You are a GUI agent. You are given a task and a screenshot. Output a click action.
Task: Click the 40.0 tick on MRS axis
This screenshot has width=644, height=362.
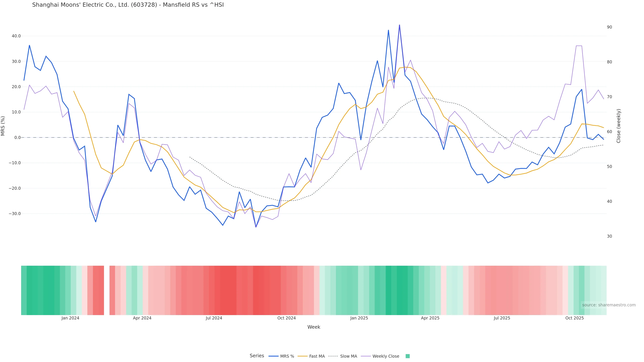[x=16, y=36]
